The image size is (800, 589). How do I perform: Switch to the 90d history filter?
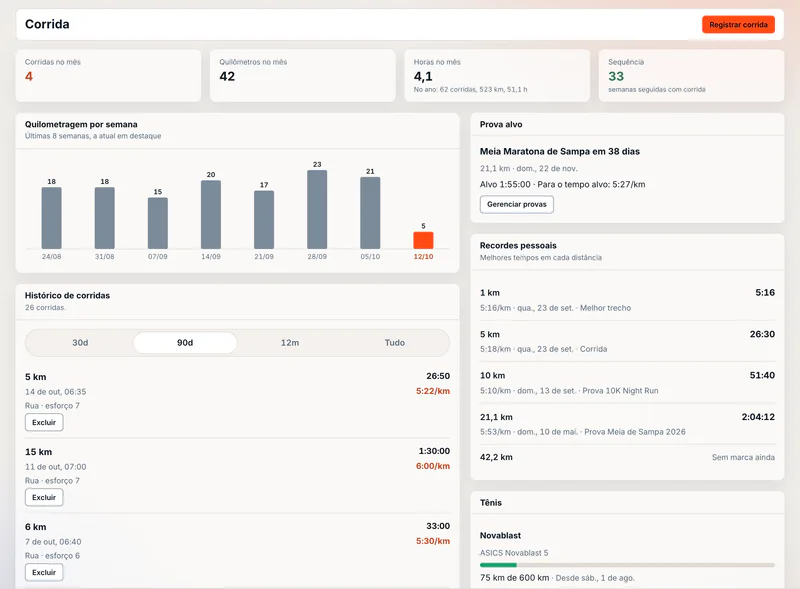(x=185, y=342)
